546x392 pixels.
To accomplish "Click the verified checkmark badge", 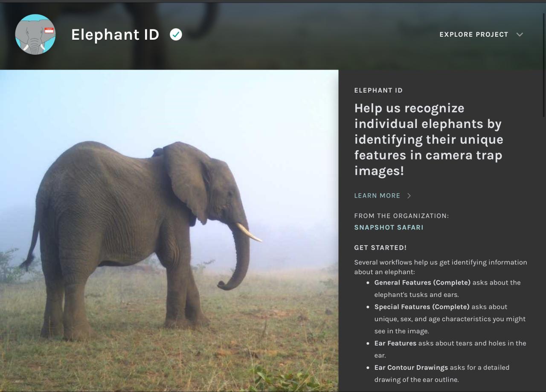I will 176,35.
